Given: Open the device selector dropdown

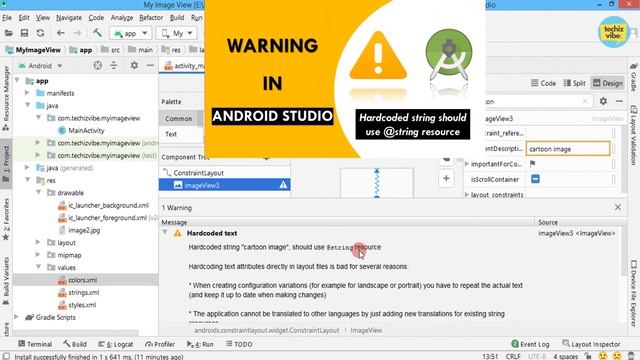Looking at the screenshot, I should tap(177, 33).
